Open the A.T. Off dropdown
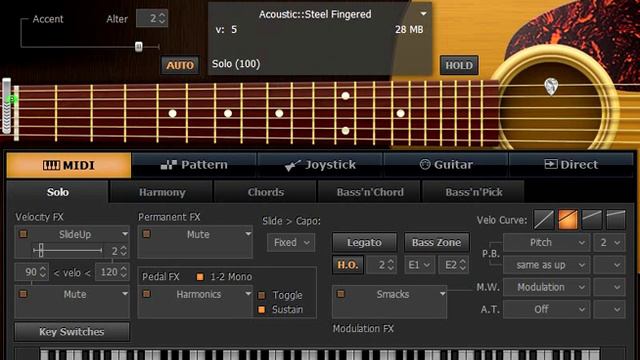Screen dimensions: 640x360 point(547,309)
